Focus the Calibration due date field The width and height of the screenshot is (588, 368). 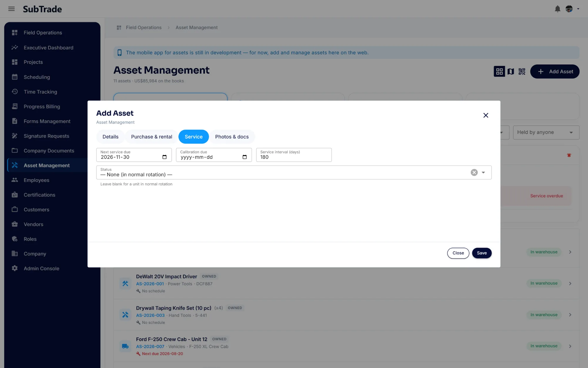214,155
